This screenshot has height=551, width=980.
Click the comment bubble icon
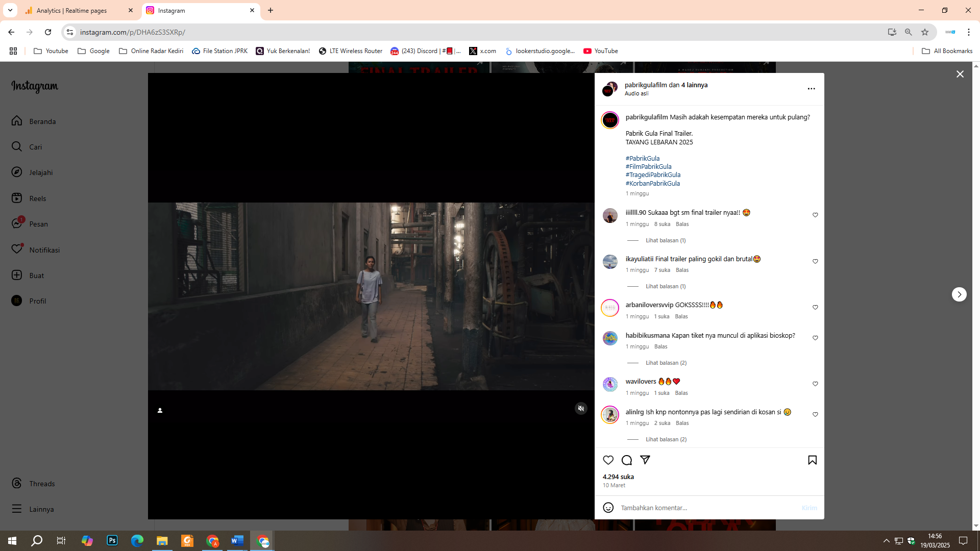point(627,460)
